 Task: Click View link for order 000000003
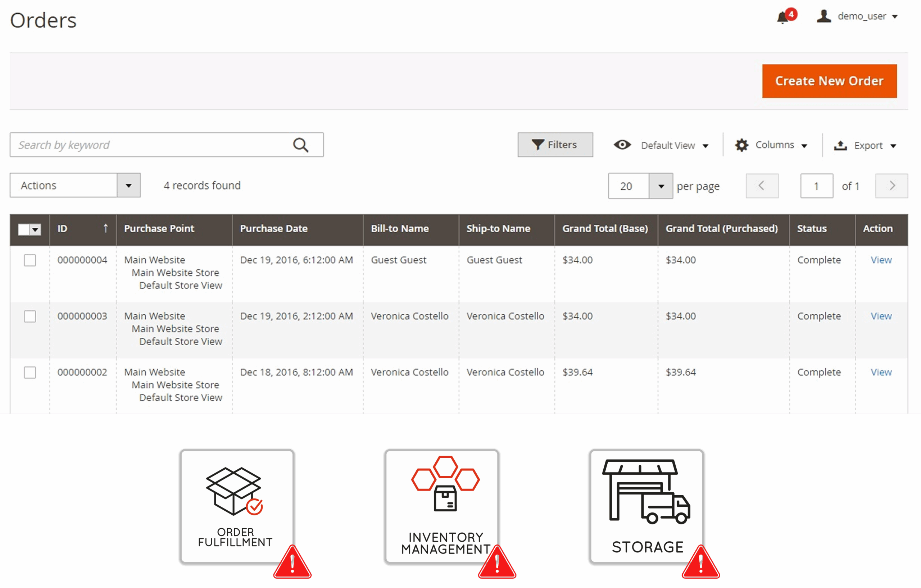coord(881,316)
